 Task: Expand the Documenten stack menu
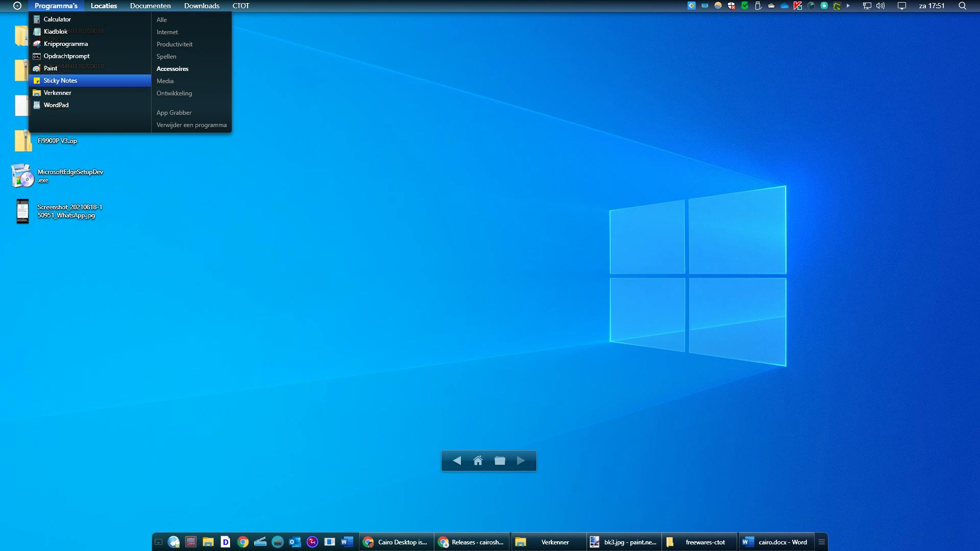click(x=150, y=6)
